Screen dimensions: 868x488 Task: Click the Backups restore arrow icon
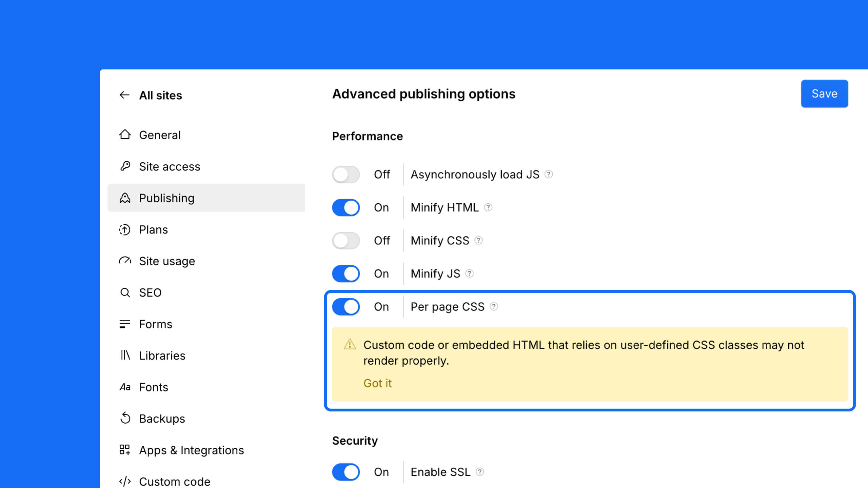125,418
